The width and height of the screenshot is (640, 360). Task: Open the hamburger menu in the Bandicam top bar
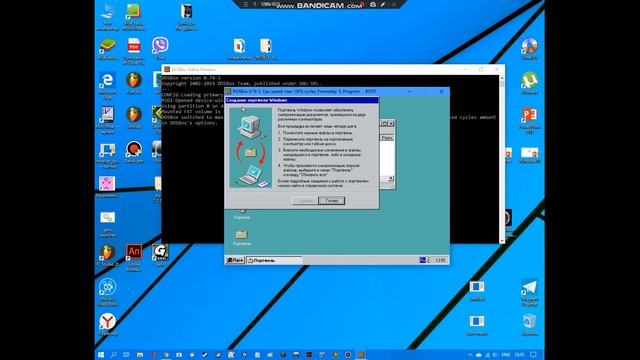pyautogui.click(x=246, y=4)
